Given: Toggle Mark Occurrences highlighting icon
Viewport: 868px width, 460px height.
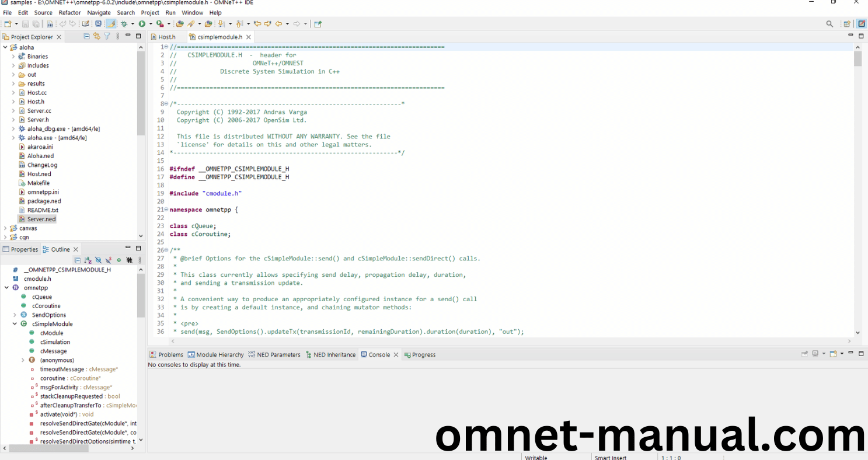Looking at the screenshot, I should click(111, 24).
